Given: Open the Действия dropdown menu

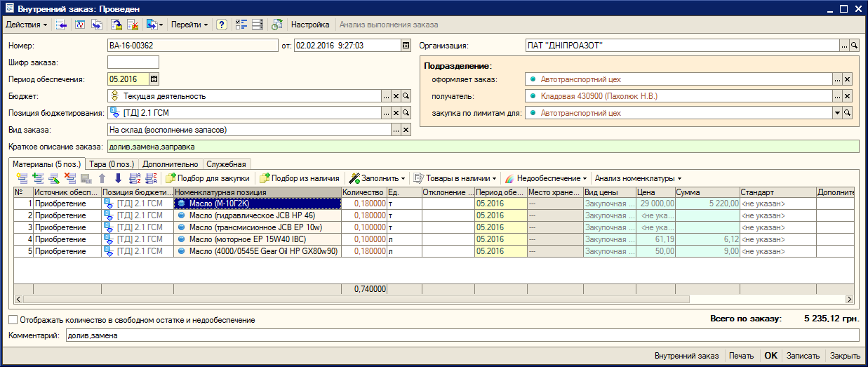Looking at the screenshot, I should click(x=27, y=25).
